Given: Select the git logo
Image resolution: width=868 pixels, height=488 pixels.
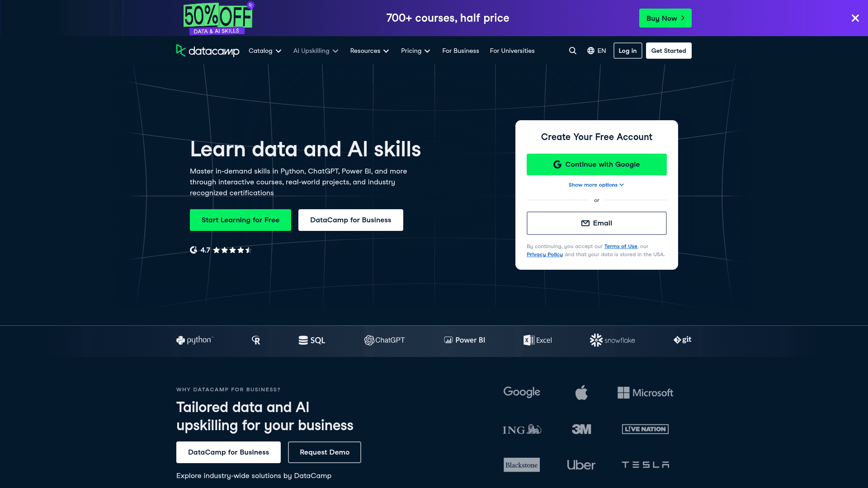Looking at the screenshot, I should (682, 340).
